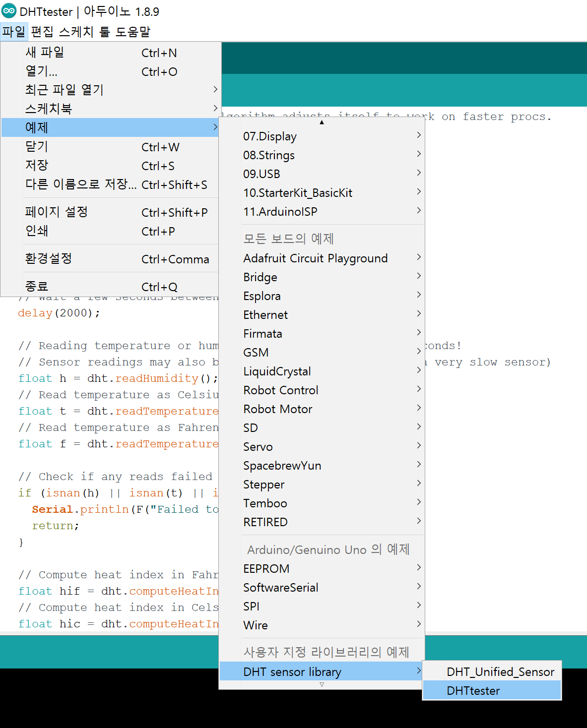This screenshot has height=728, width=587.
Task: Open Servo examples submenu
Action: 322,446
